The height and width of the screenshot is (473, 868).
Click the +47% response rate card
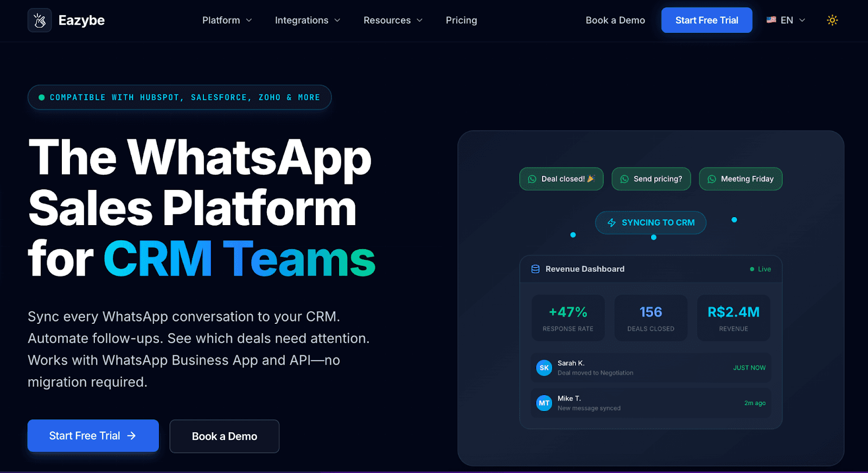pos(568,318)
